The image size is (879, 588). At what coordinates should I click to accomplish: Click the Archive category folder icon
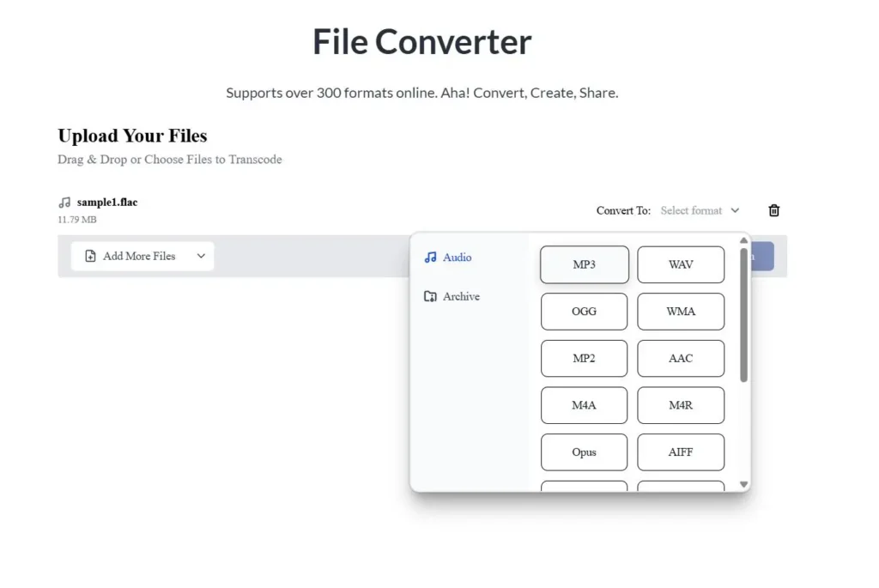tap(431, 296)
